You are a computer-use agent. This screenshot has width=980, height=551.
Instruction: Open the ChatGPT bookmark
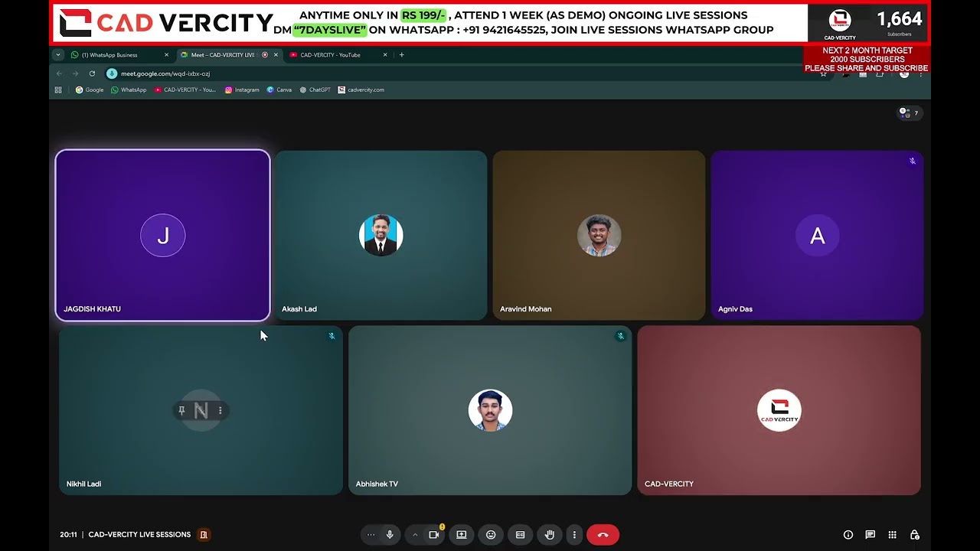[315, 90]
